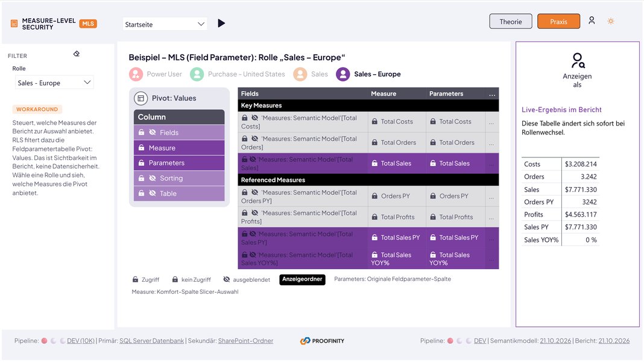Click the Referenced Measures group header
Viewport: 644px width, 362px height.
(x=368, y=180)
